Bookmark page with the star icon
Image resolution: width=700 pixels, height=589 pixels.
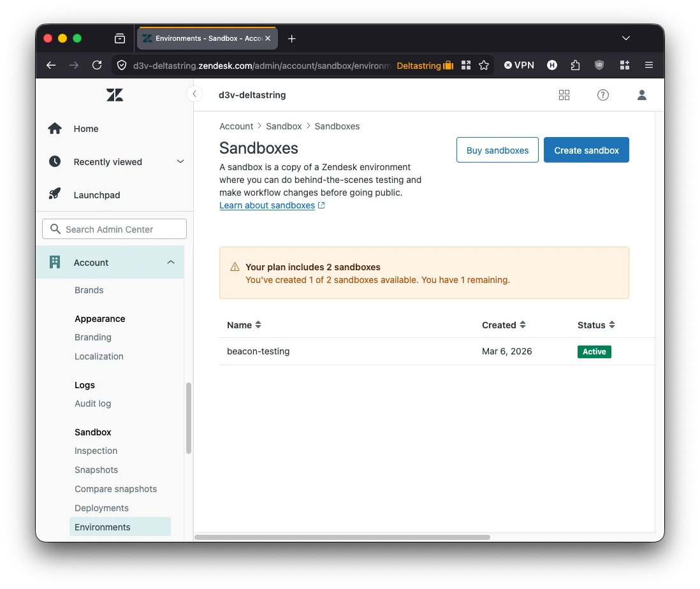[x=484, y=65]
